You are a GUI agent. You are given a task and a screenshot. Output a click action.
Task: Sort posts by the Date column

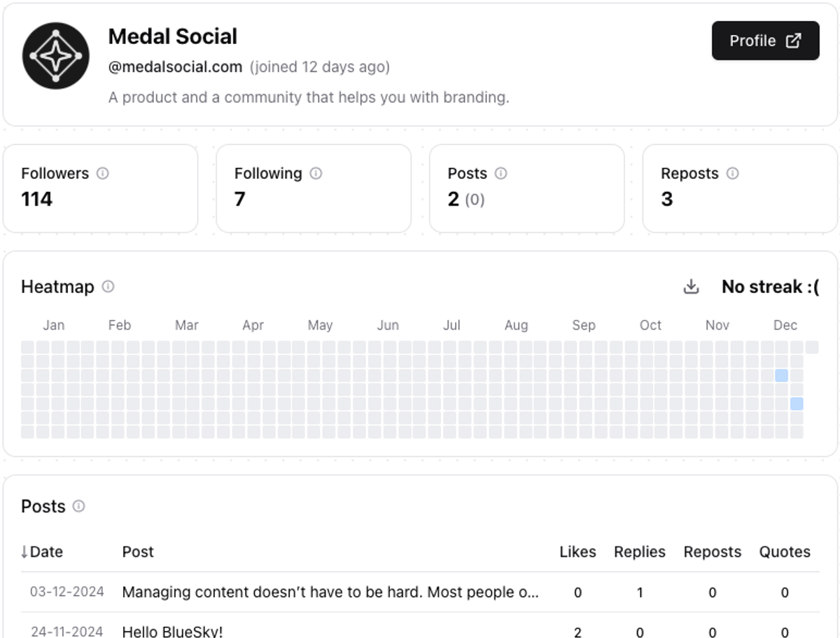(42, 552)
